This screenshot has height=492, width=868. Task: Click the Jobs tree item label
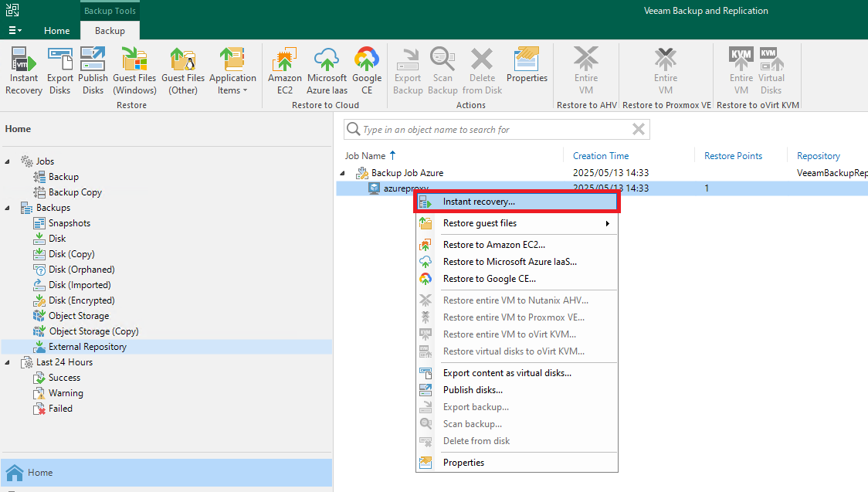[45, 161]
